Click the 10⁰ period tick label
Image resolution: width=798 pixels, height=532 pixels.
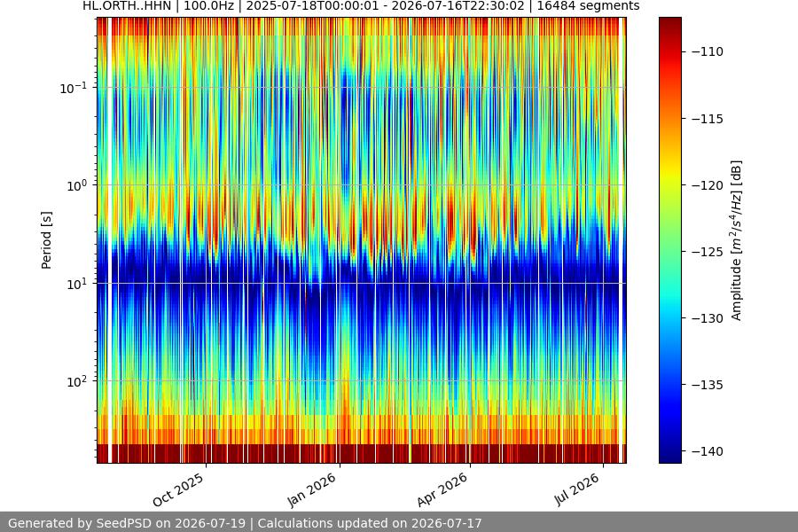point(77,186)
